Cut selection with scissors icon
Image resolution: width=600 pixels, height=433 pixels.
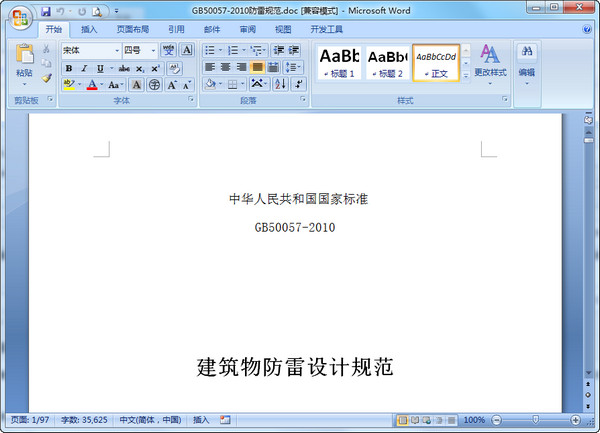click(x=46, y=49)
